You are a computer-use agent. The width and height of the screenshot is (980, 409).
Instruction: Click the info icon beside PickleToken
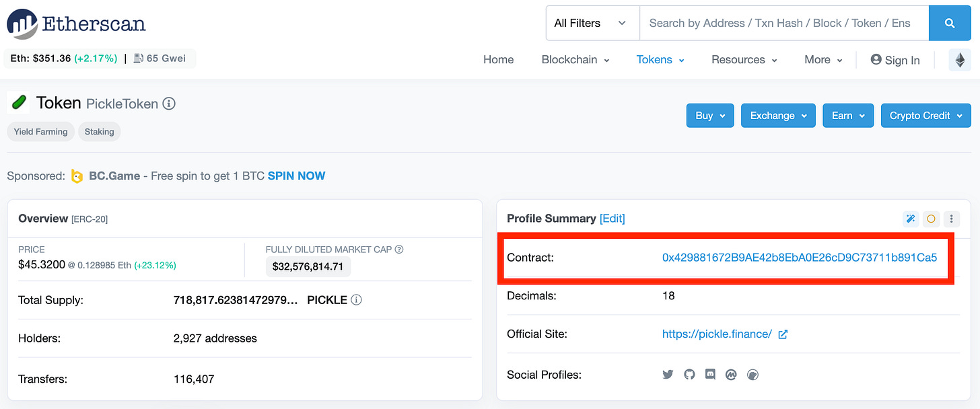[169, 104]
